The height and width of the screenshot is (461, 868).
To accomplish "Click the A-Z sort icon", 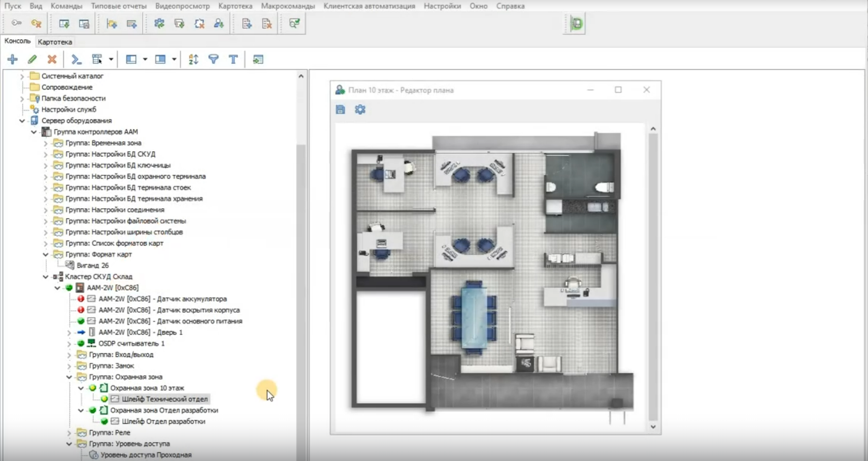I will [193, 59].
